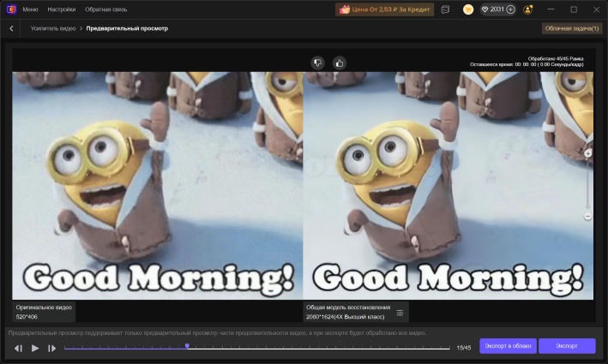
Task: Click the thumbs up feedback icon
Action: [340, 63]
